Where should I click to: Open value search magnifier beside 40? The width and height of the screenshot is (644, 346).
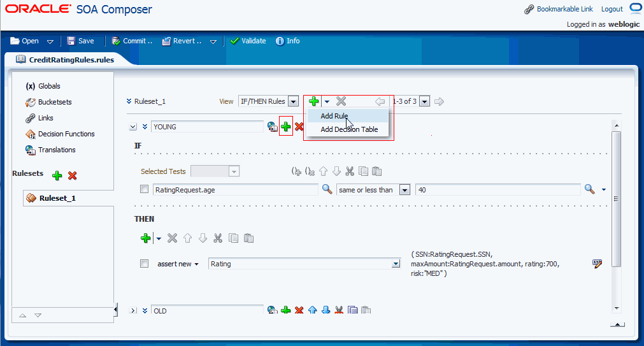click(x=589, y=189)
